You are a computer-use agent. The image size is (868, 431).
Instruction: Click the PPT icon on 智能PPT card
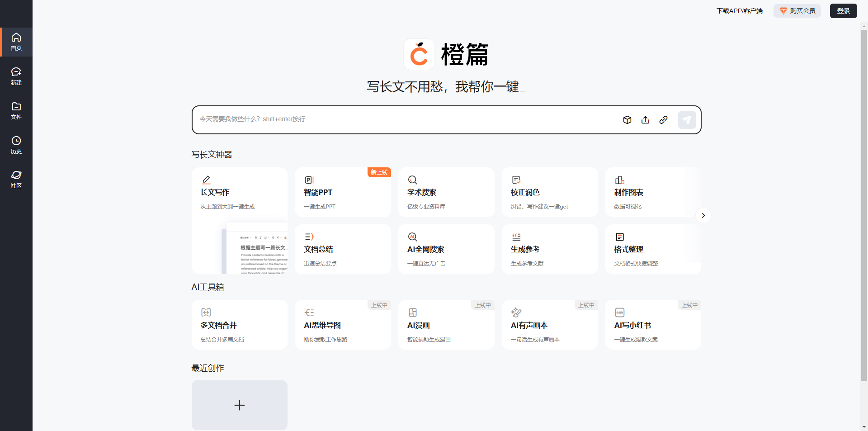tap(309, 180)
